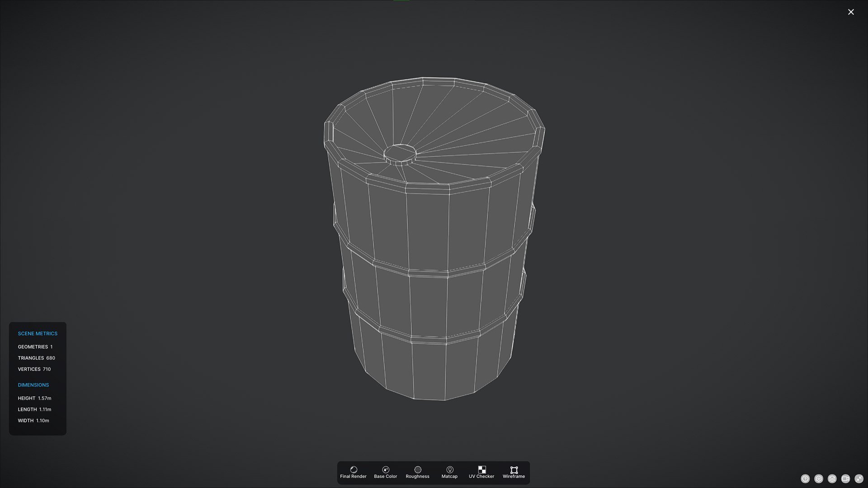Click the barrel's top cap bung
This screenshot has height=488, width=868.
point(400,154)
